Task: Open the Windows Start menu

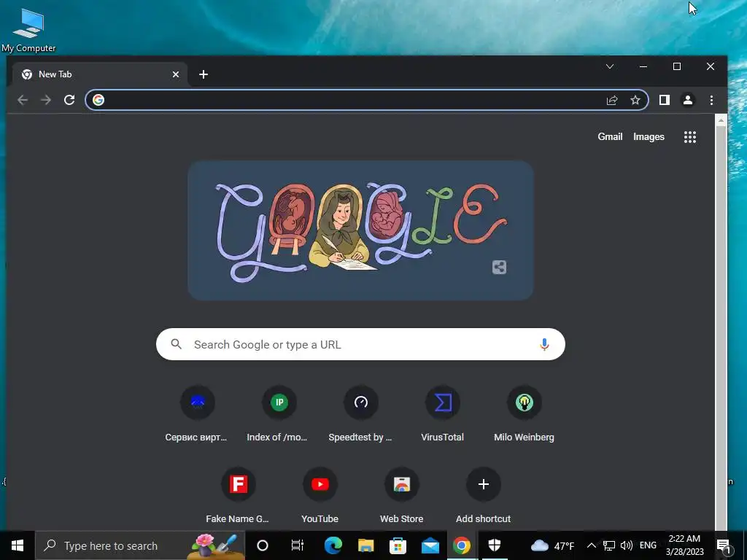Action: click(x=18, y=545)
